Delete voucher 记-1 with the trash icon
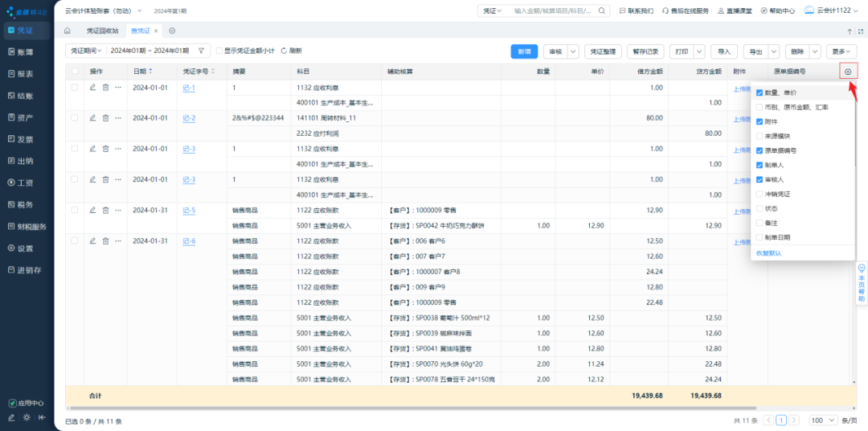Screen dimensions: 868x431 coord(105,87)
